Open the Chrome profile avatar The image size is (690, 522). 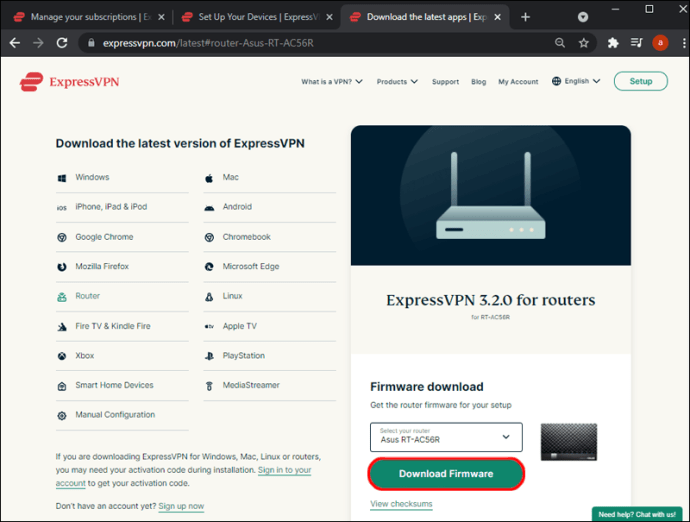click(x=660, y=43)
